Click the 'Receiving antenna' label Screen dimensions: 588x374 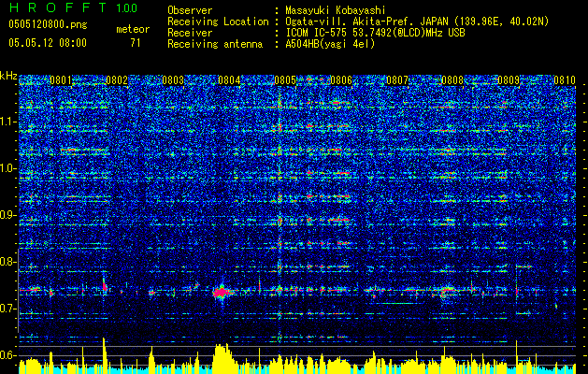pyautogui.click(x=215, y=44)
